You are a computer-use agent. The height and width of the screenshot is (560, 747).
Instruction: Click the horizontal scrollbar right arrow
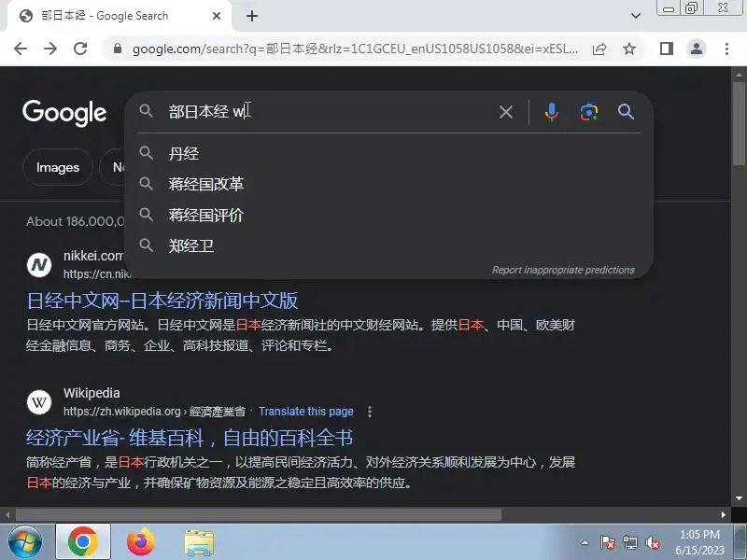pos(724,515)
